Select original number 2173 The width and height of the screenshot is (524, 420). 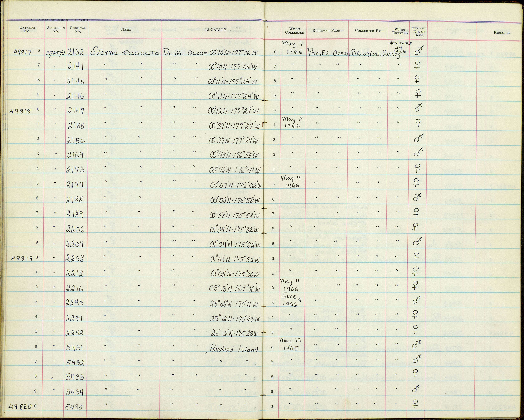point(75,169)
